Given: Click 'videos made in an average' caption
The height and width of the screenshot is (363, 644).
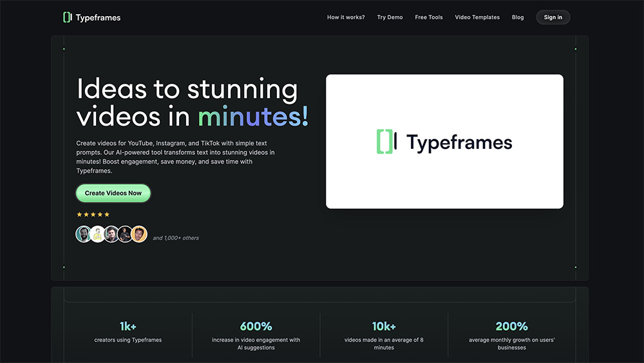Looking at the screenshot, I should point(384,344).
